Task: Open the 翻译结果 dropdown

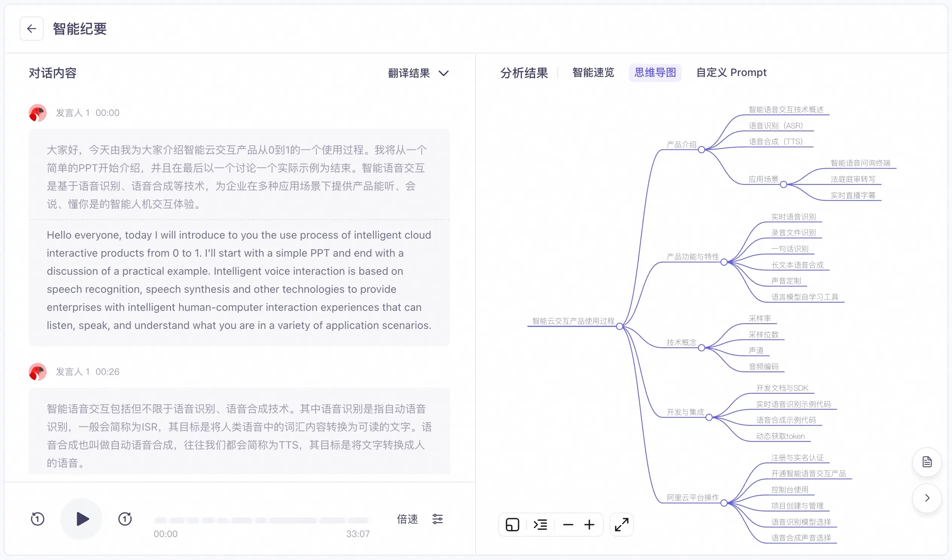Action: 418,73
